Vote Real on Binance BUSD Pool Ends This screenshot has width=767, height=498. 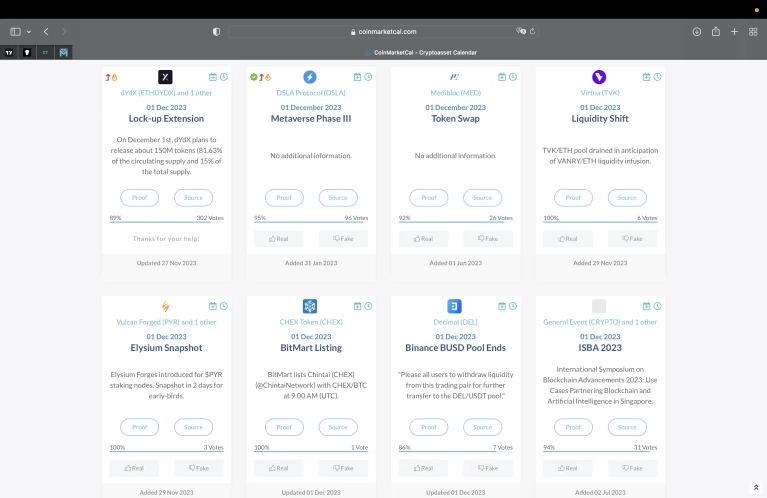pyautogui.click(x=423, y=468)
